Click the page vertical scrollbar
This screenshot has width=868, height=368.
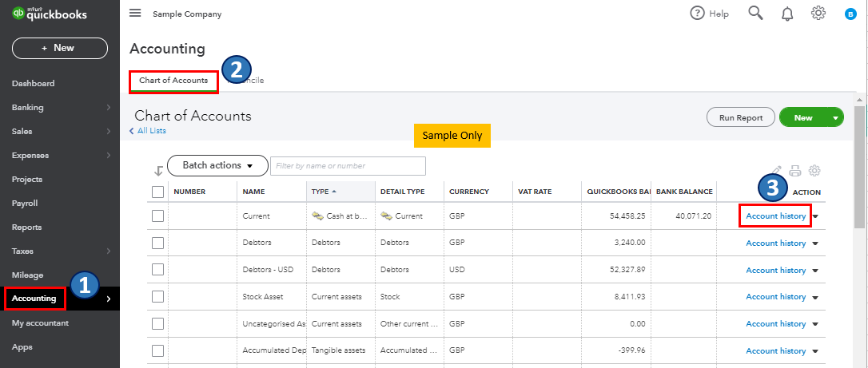coord(860,160)
